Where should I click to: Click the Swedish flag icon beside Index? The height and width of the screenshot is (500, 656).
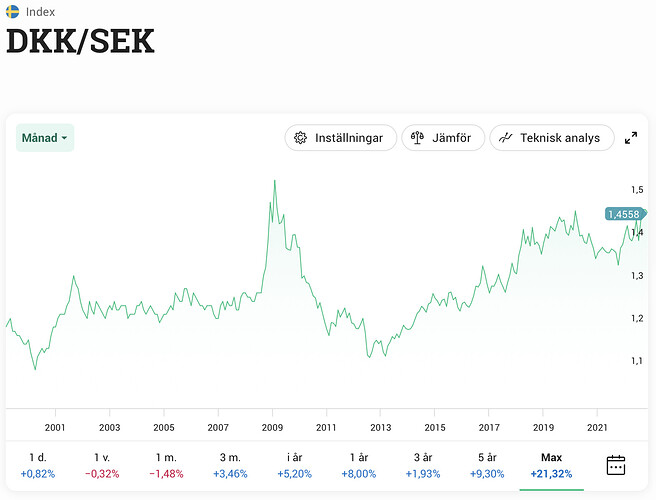click(x=13, y=12)
